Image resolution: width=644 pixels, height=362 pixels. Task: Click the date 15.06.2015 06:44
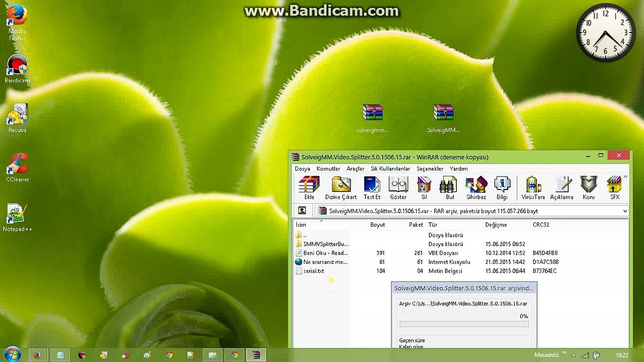(x=505, y=271)
